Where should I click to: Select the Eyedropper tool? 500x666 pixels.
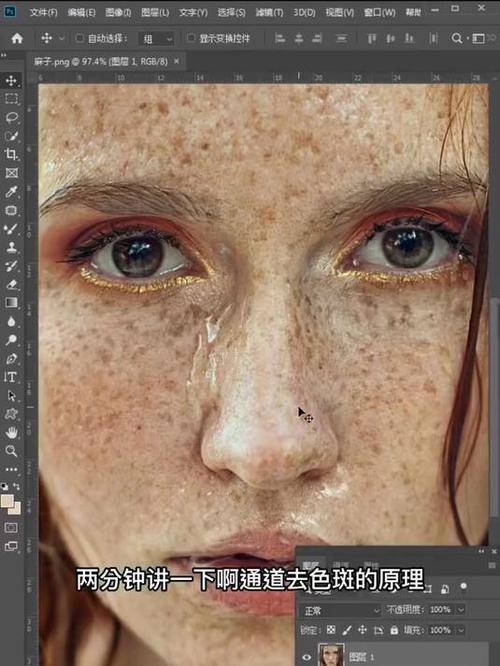(11, 192)
